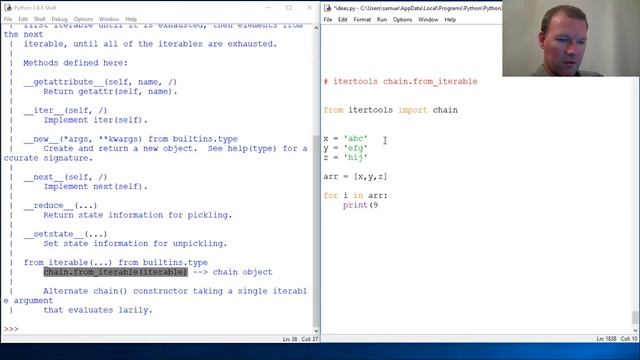
Task: Click the shell status bar Ln indicator
Action: (x=290, y=339)
